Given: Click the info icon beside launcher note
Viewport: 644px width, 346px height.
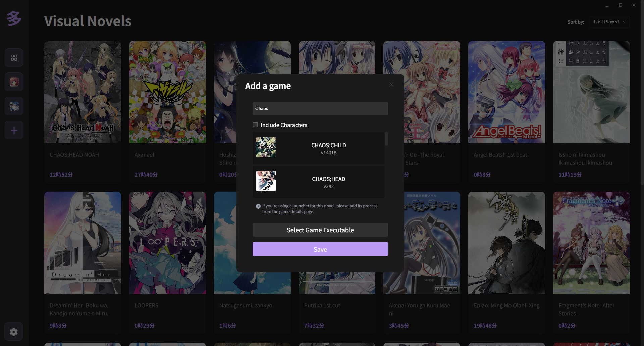Looking at the screenshot, I should (258, 206).
